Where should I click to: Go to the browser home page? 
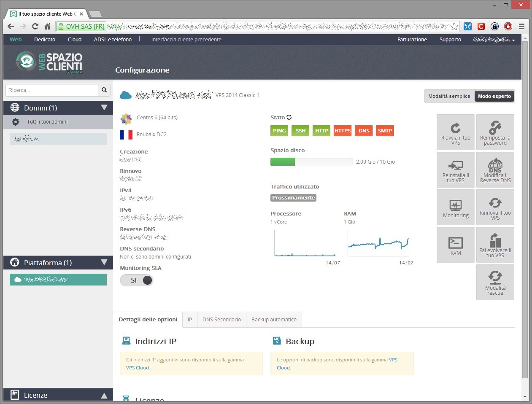click(48, 27)
